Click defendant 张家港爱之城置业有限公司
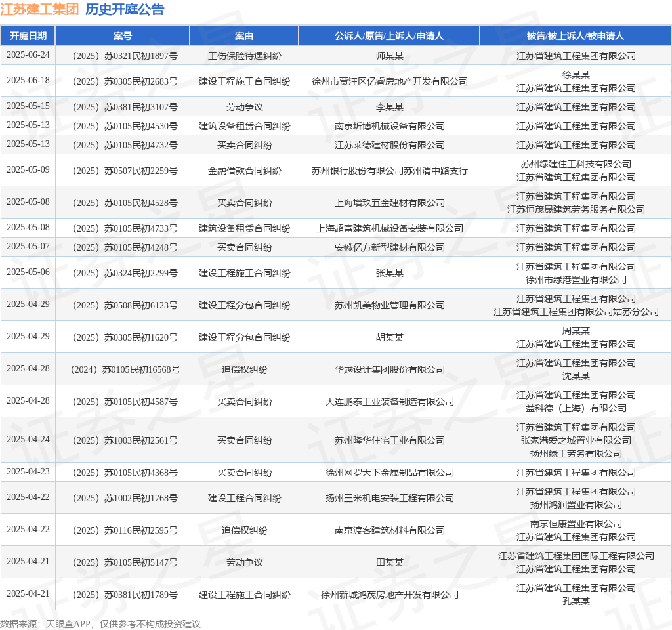The image size is (672, 630). 576,440
